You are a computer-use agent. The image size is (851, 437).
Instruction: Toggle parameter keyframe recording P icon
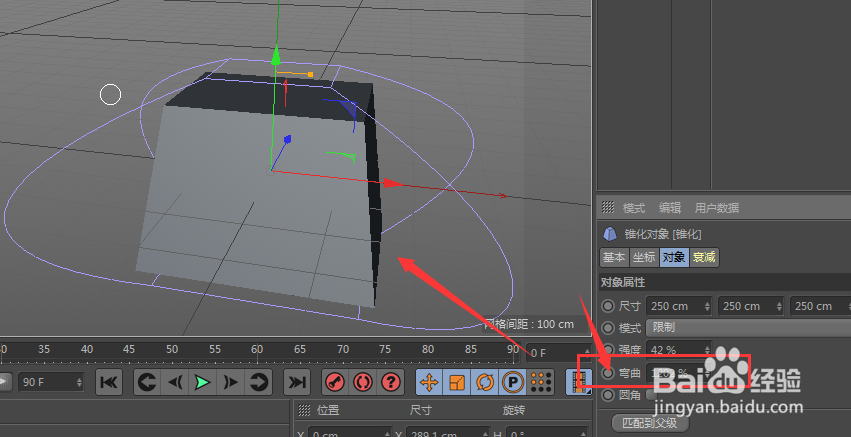tap(511, 382)
